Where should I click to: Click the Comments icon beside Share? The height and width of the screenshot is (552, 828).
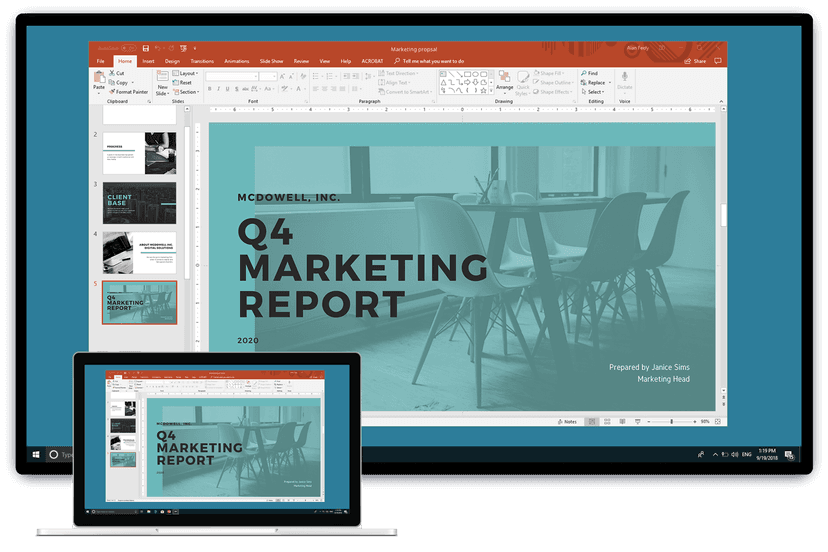717,61
